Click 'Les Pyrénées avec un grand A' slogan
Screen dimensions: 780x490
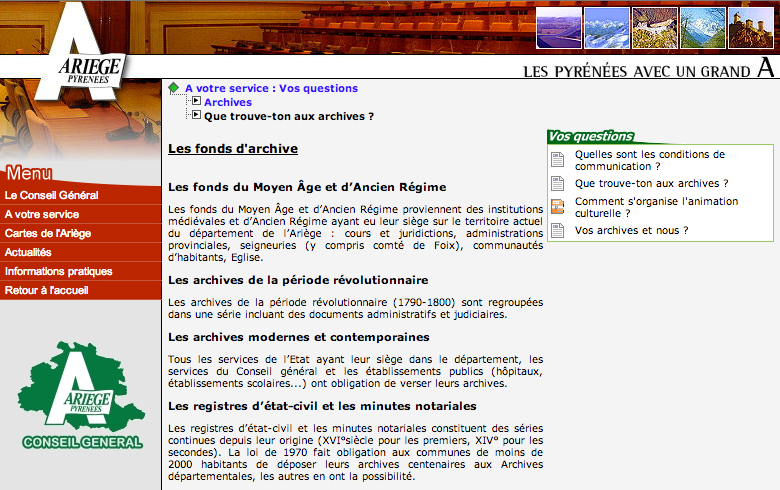[x=649, y=69]
